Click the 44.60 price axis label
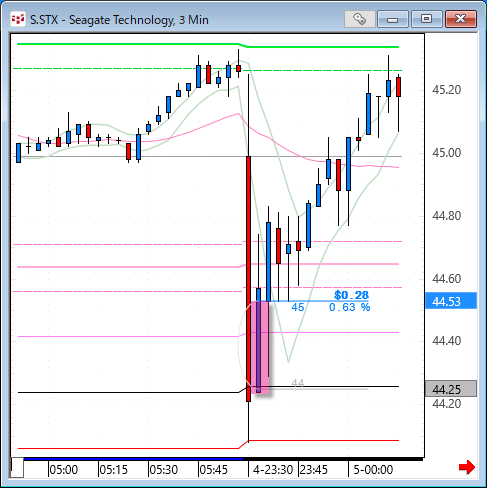Screen dimensions: 487x488 pos(446,278)
